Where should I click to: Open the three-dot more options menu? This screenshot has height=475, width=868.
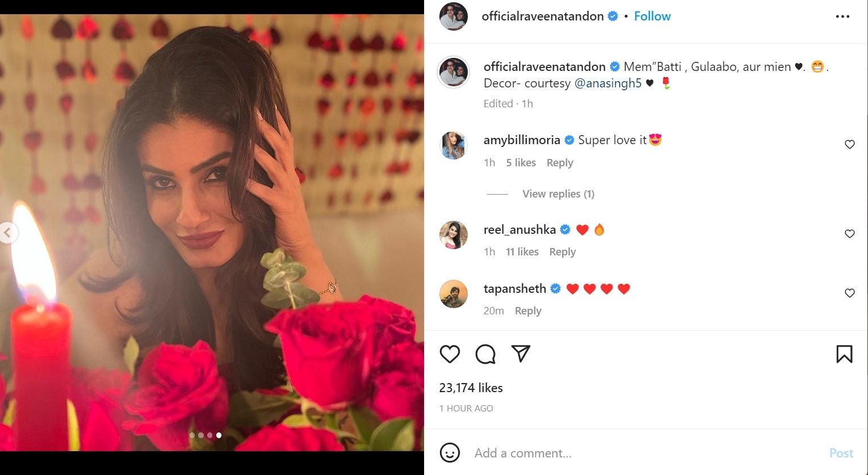click(x=843, y=16)
